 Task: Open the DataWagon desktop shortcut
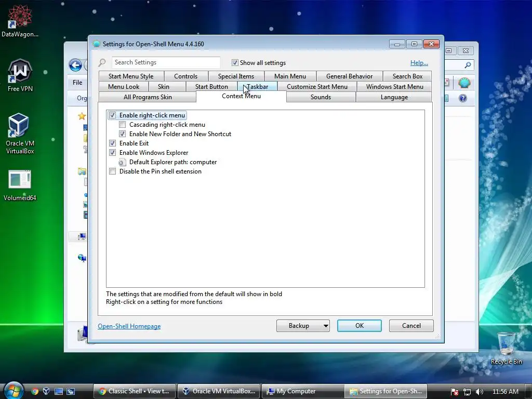point(20,20)
